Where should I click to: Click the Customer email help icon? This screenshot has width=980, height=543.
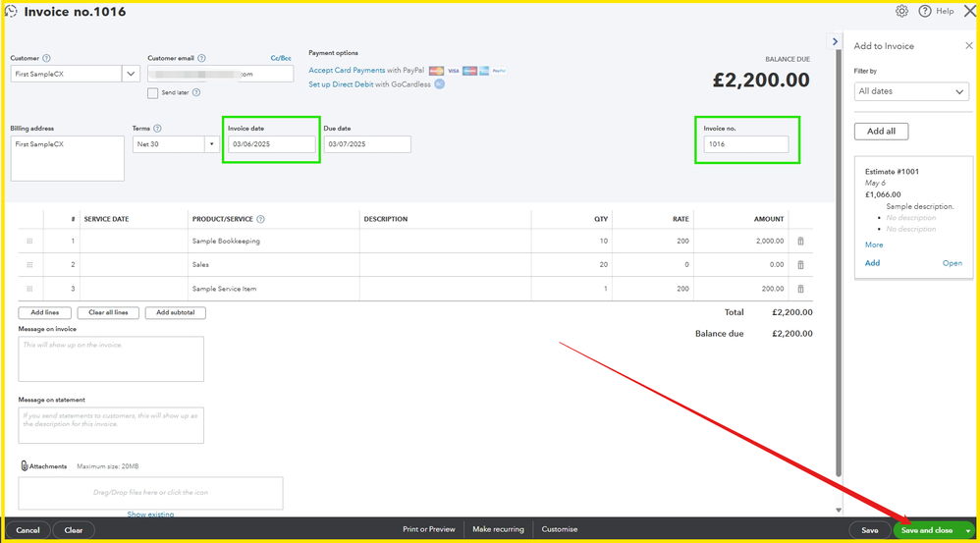click(201, 58)
